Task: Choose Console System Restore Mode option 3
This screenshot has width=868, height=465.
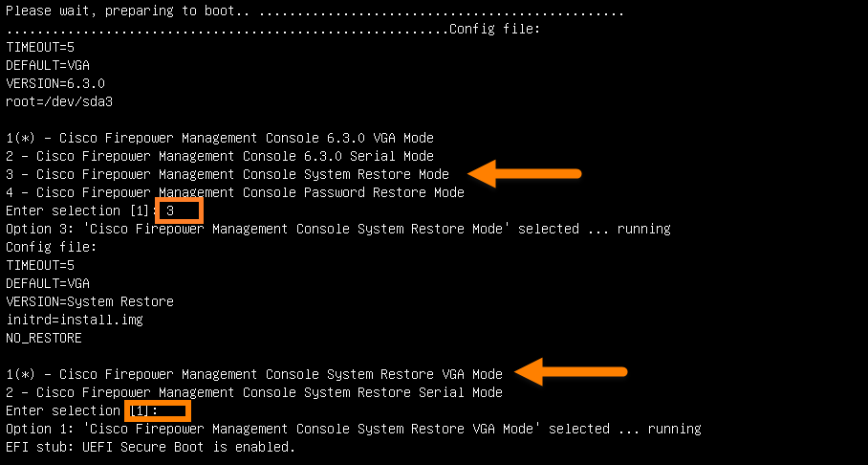Action: pos(228,174)
